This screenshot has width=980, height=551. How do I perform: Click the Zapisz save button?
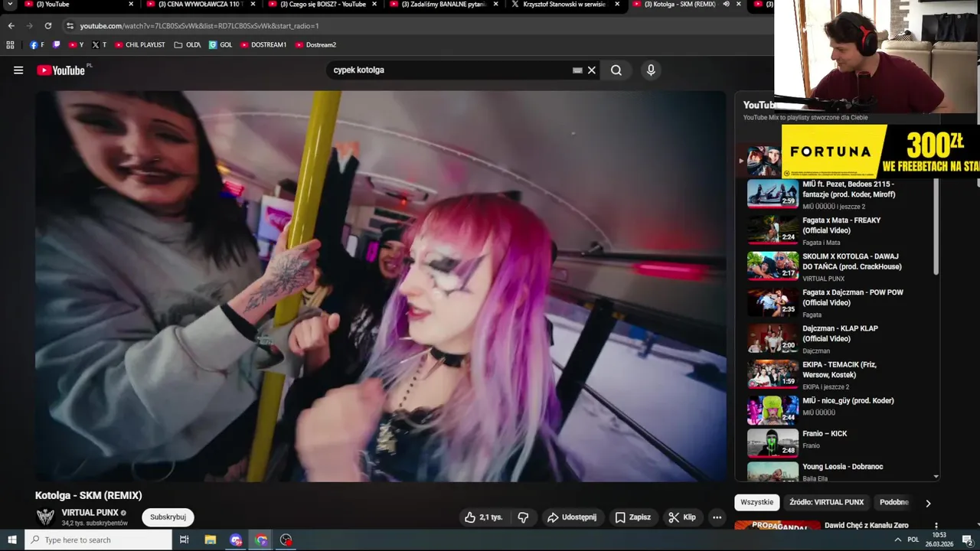pyautogui.click(x=632, y=517)
